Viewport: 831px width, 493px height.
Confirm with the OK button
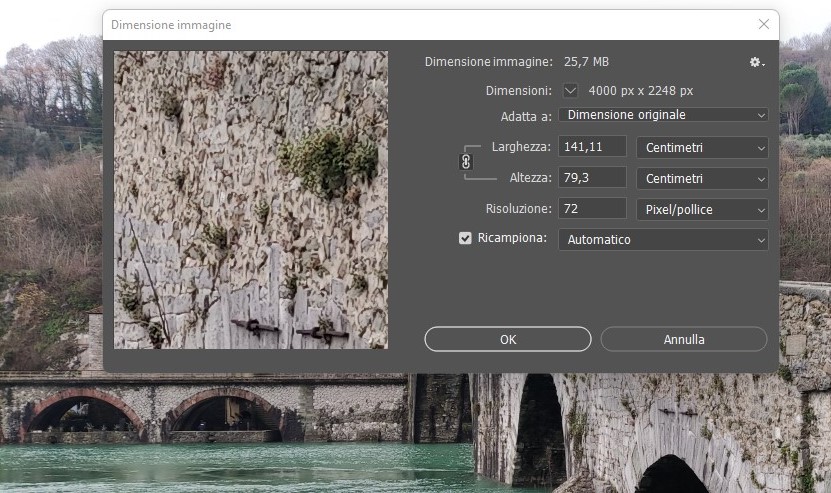point(508,339)
